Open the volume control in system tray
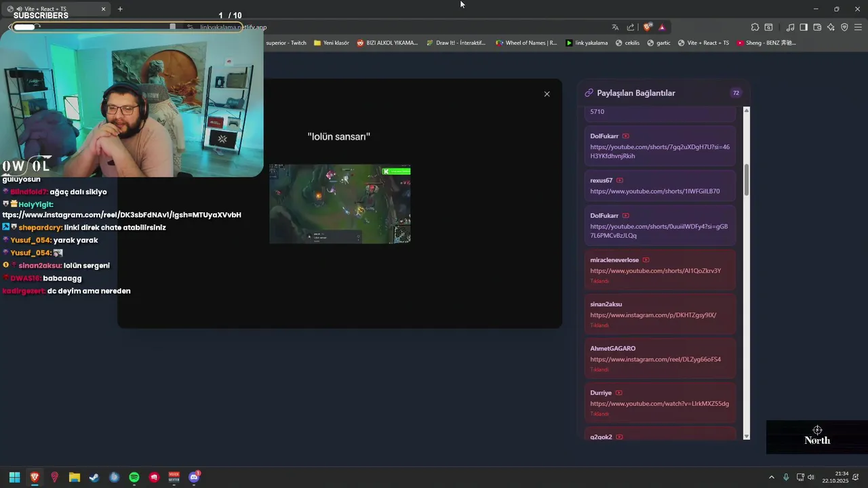This screenshot has height=488, width=868. pos(811,477)
